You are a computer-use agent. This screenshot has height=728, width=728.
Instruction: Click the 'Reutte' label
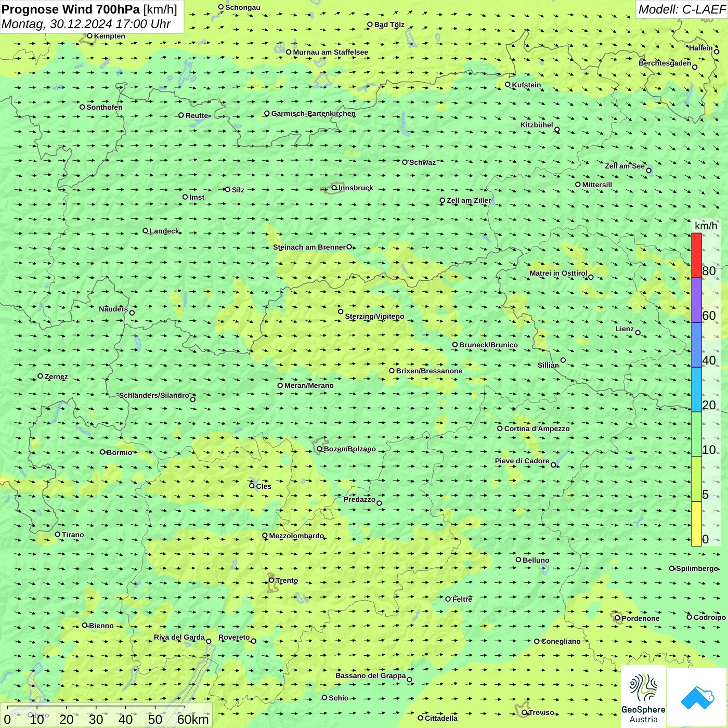click(x=197, y=115)
